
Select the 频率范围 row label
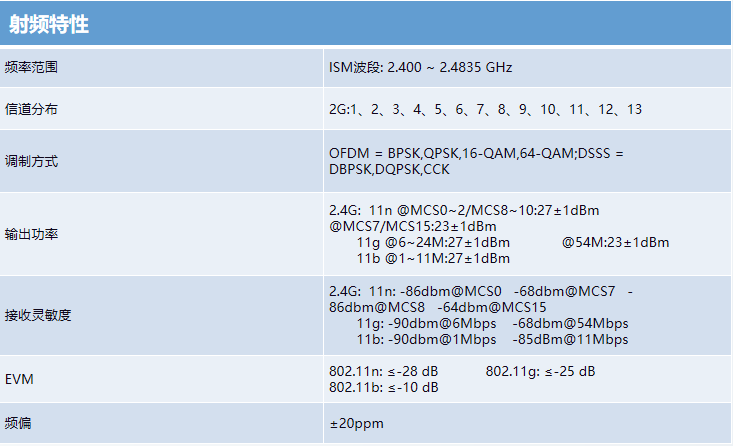pyautogui.click(x=31, y=67)
